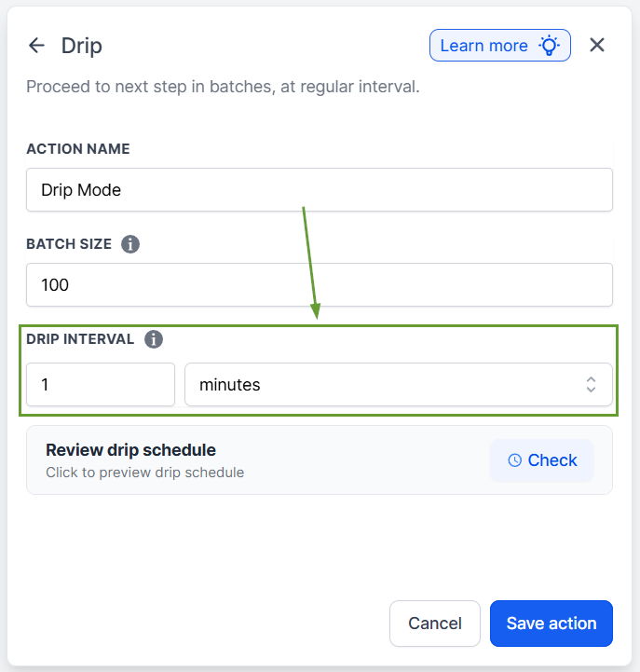Focus the Action Name field containing Drip Mode
The width and height of the screenshot is (640, 672).
pos(319,190)
